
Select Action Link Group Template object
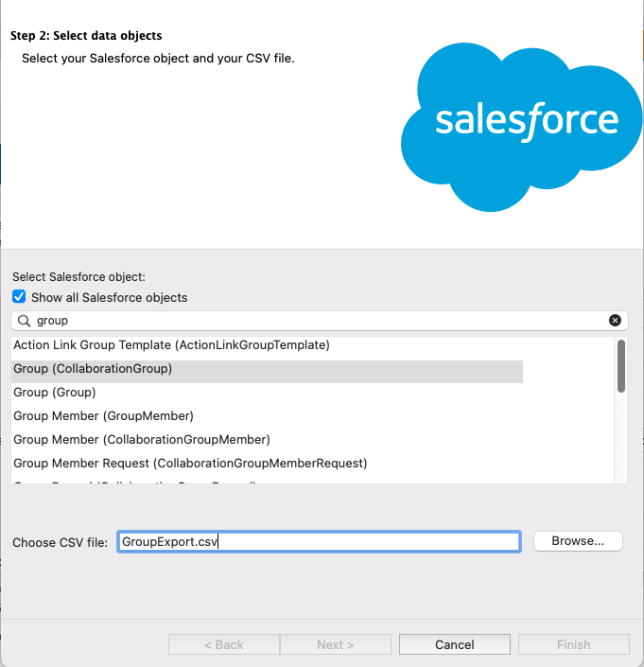[171, 345]
